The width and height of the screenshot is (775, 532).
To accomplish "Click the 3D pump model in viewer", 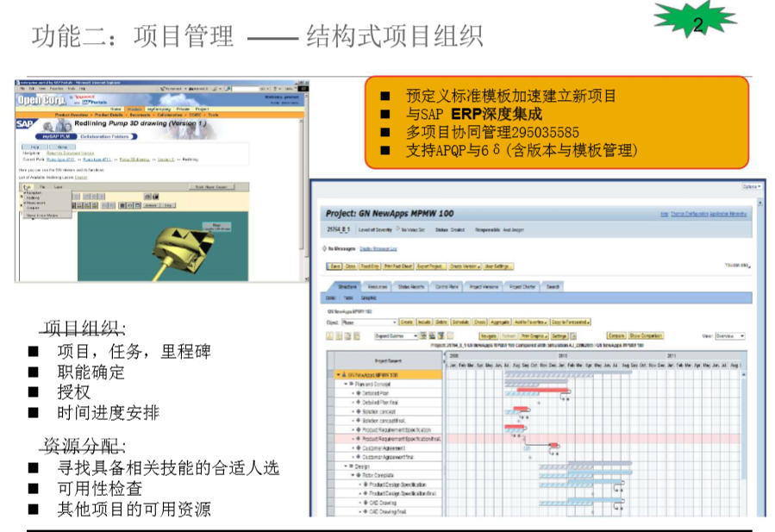I will click(183, 250).
